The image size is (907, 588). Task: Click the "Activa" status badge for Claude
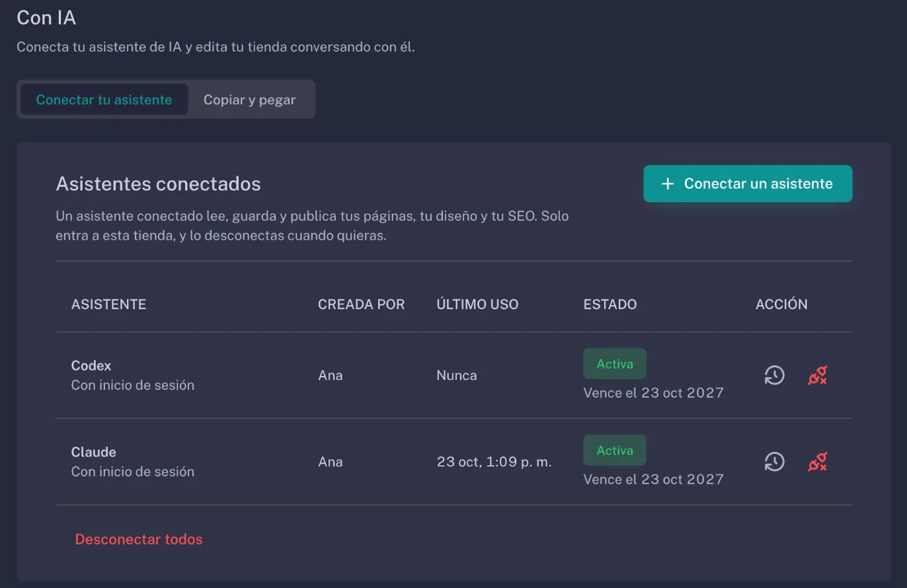point(615,450)
